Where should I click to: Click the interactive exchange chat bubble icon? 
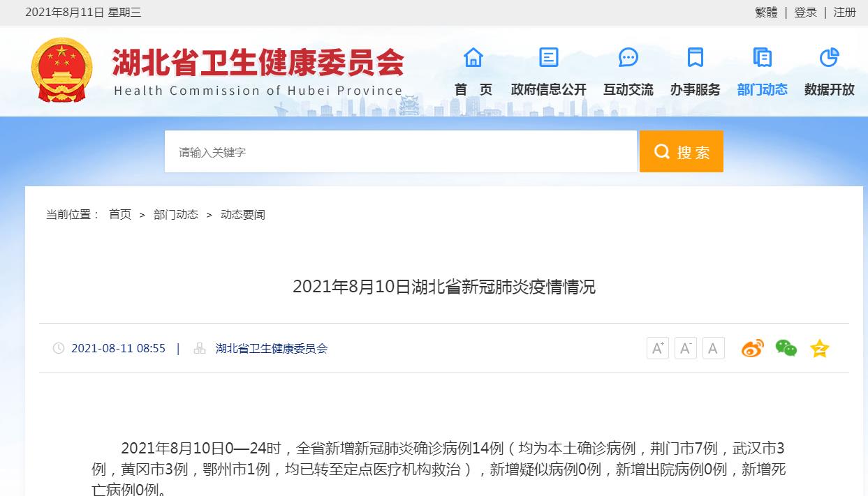(628, 57)
